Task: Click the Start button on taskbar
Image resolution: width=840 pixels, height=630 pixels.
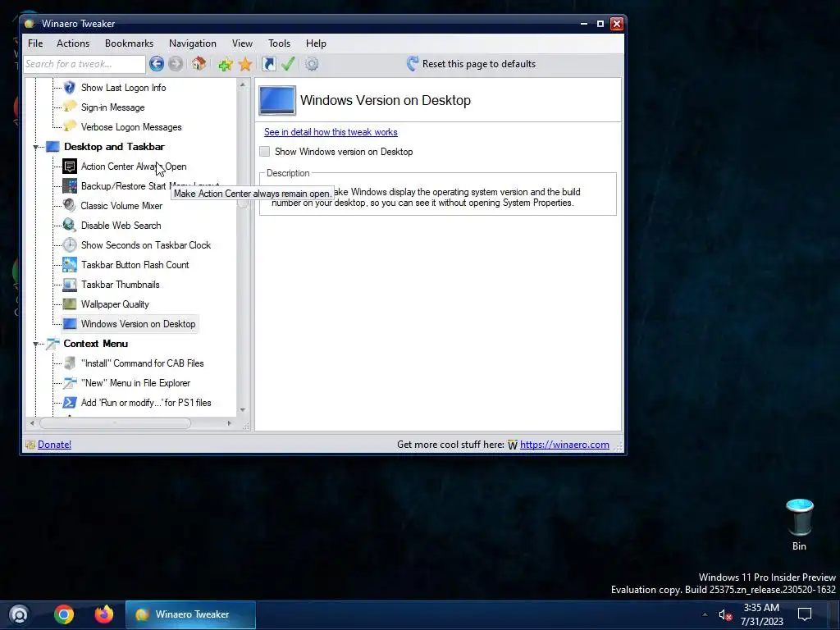Action: (x=20, y=614)
